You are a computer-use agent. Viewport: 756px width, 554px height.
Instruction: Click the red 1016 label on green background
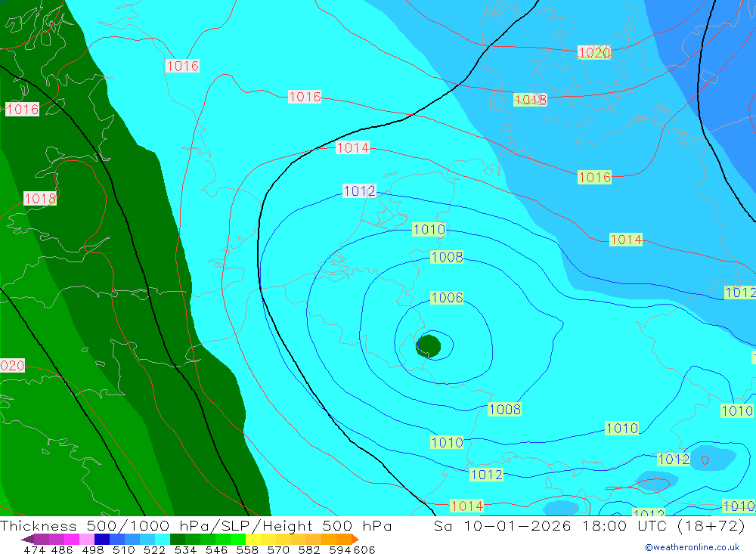(x=594, y=178)
